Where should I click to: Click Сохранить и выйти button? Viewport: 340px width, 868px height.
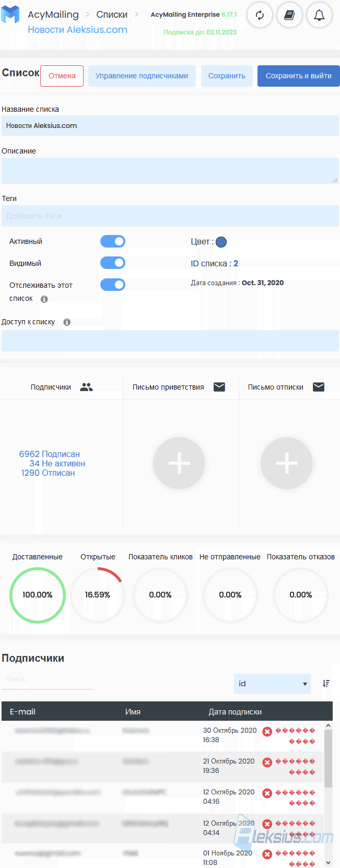coord(298,76)
